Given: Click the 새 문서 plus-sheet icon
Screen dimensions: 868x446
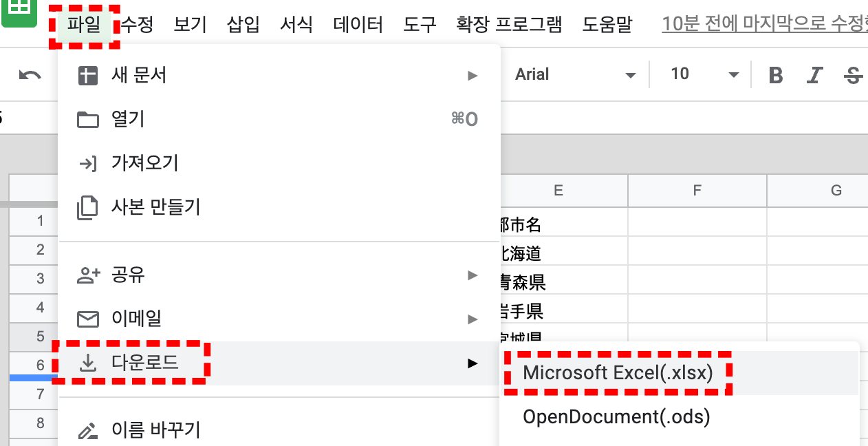Looking at the screenshot, I should coord(87,75).
